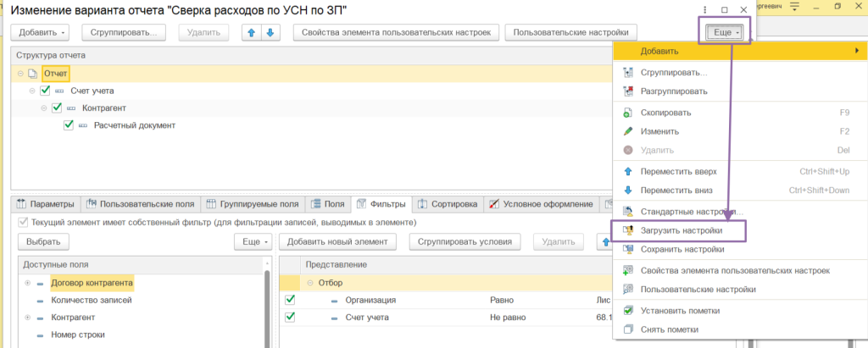The image size is (868, 348).
Task: Click the Сохранить настройки icon
Action: pos(627,250)
